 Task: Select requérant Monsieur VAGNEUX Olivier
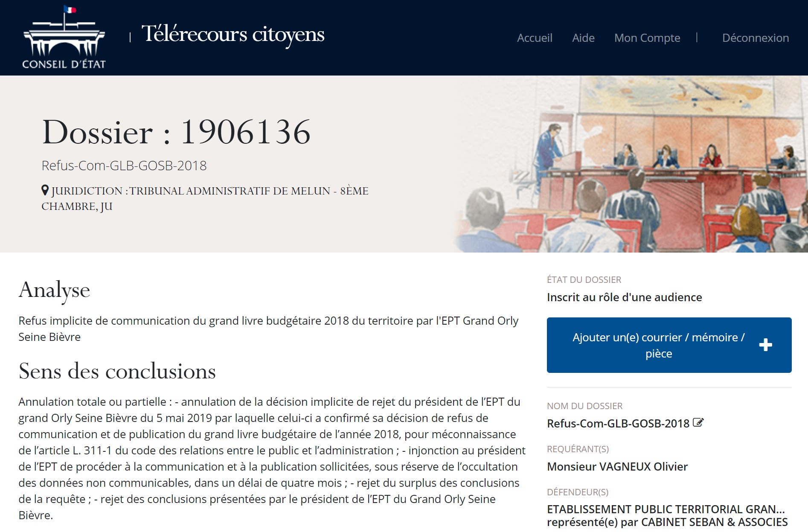(617, 467)
